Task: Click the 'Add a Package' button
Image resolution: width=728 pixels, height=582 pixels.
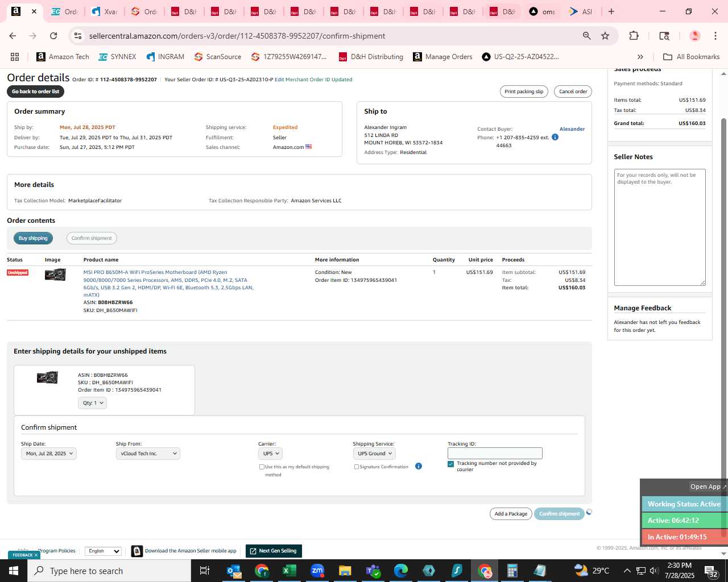Action: [511, 514]
